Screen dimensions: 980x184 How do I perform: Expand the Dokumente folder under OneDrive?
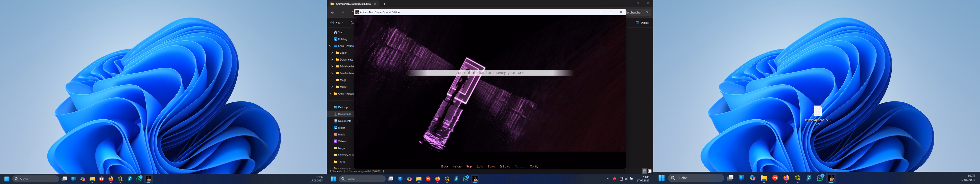coord(332,60)
